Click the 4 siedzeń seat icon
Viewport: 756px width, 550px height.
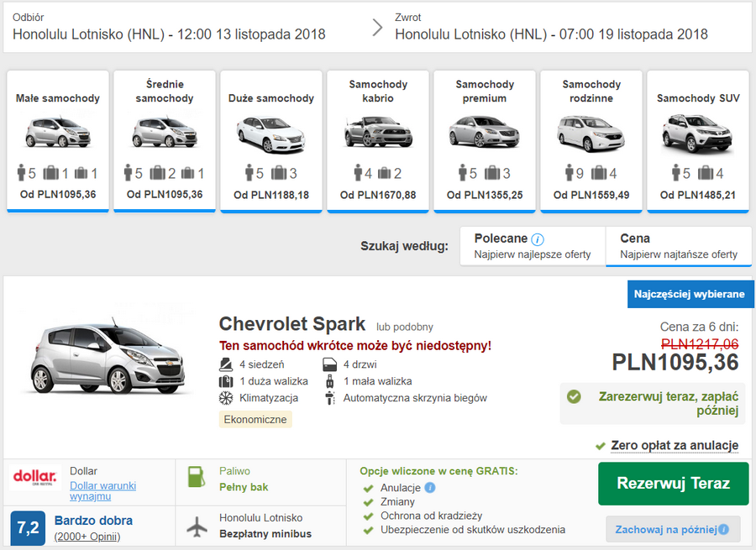(x=226, y=365)
